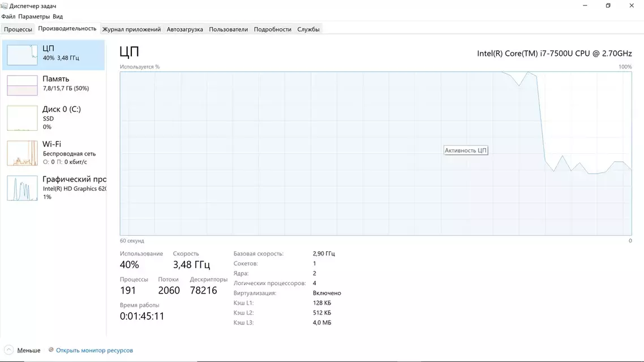644x362 pixels.
Task: Select the Диск 0 (C:) mini graph
Action: tap(22, 118)
